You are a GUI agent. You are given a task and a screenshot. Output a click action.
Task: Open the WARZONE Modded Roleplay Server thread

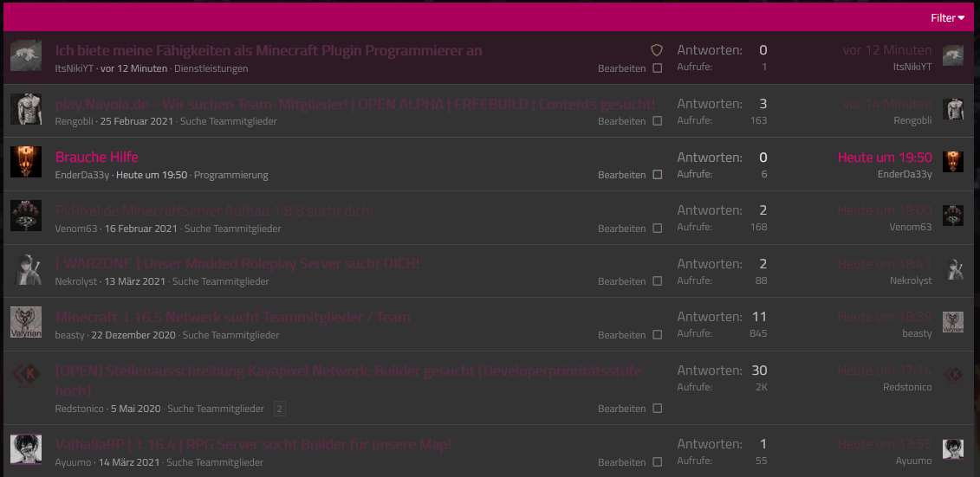pos(237,263)
